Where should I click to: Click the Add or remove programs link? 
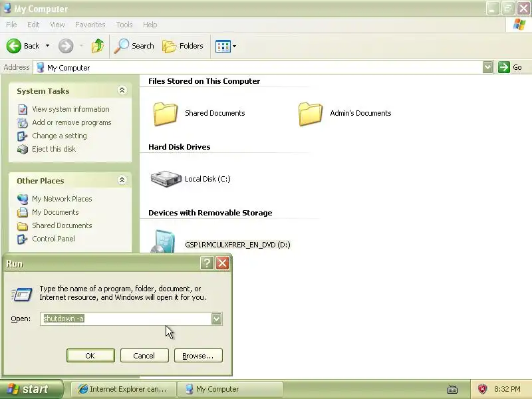72,122
